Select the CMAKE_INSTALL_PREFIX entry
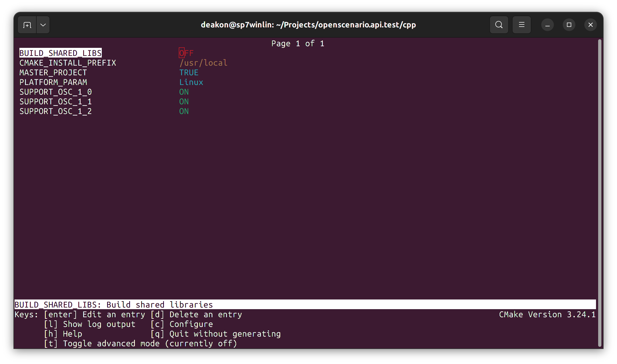 pos(68,63)
